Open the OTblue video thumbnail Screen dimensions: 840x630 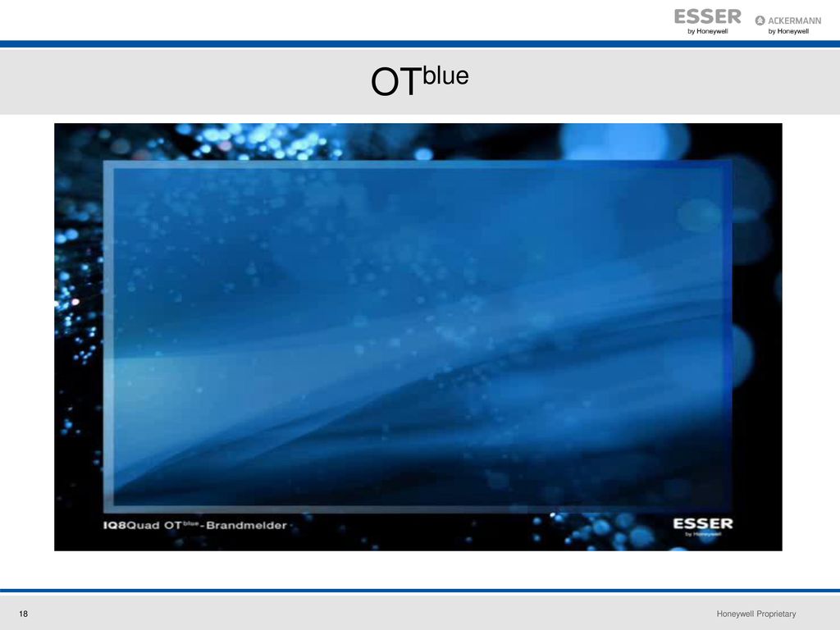(418, 337)
